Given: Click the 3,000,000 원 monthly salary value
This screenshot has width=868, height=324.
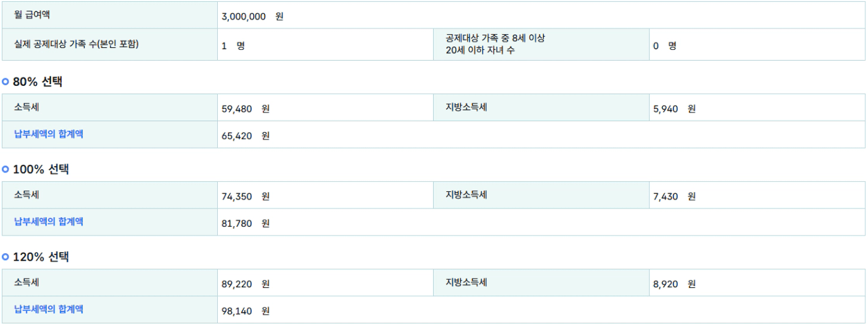Looking at the screenshot, I should pos(253,16).
